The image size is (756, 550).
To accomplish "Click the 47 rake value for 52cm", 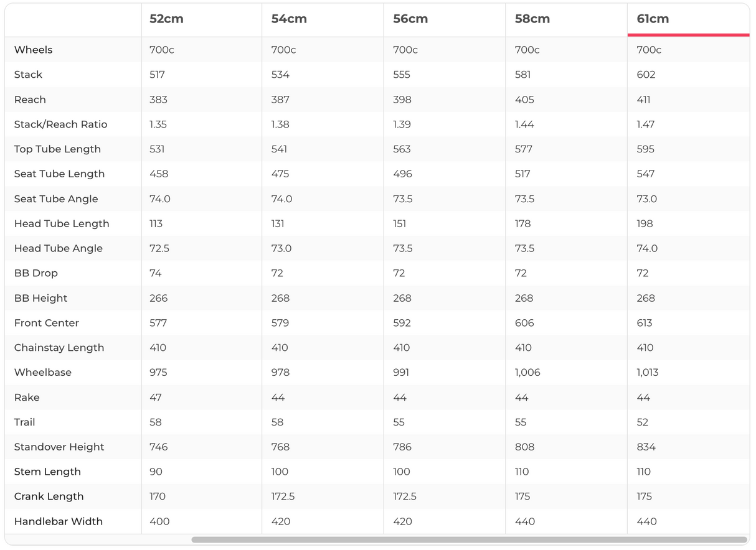I will (x=156, y=398).
